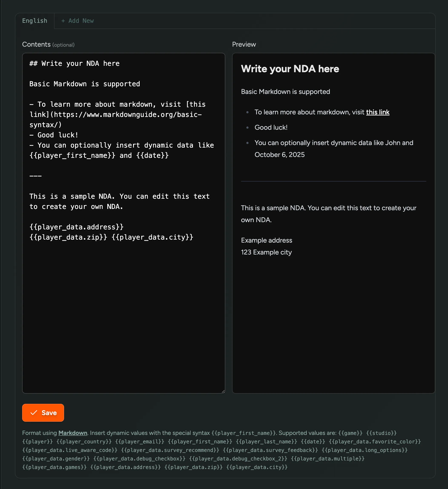Switch to the English tab
The height and width of the screenshot is (489, 448).
[35, 21]
